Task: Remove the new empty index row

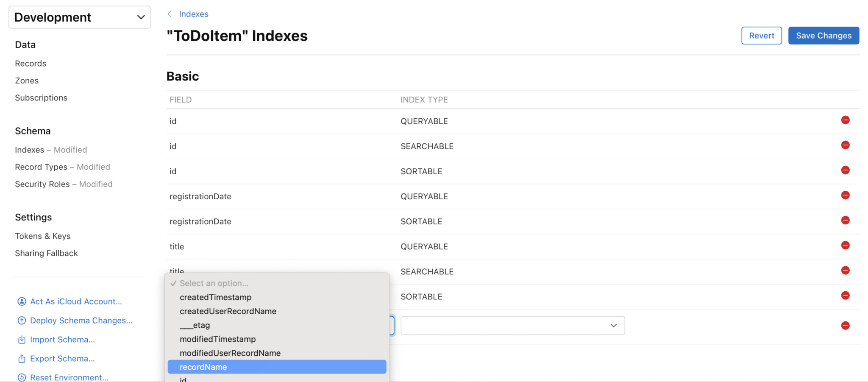Action: pyautogui.click(x=845, y=326)
